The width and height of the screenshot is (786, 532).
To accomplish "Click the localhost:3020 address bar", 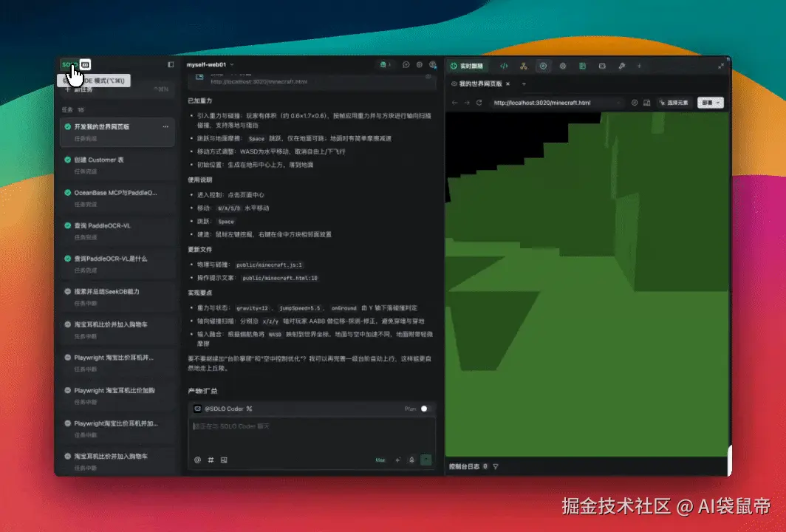I will click(556, 103).
